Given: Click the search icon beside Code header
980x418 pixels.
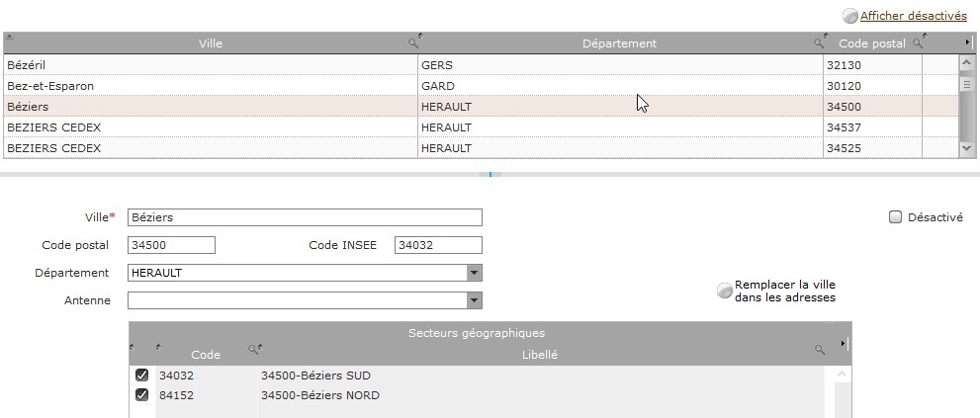Looking at the screenshot, I should (x=252, y=349).
